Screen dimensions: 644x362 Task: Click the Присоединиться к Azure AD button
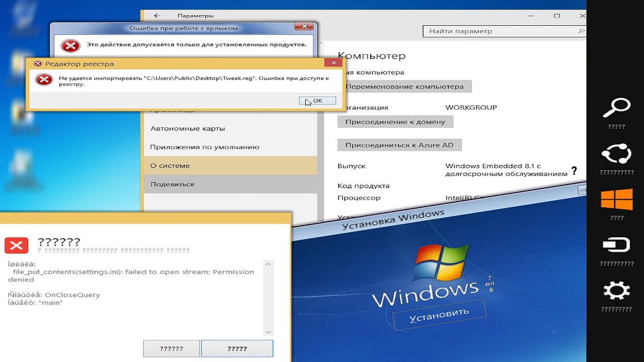399,145
